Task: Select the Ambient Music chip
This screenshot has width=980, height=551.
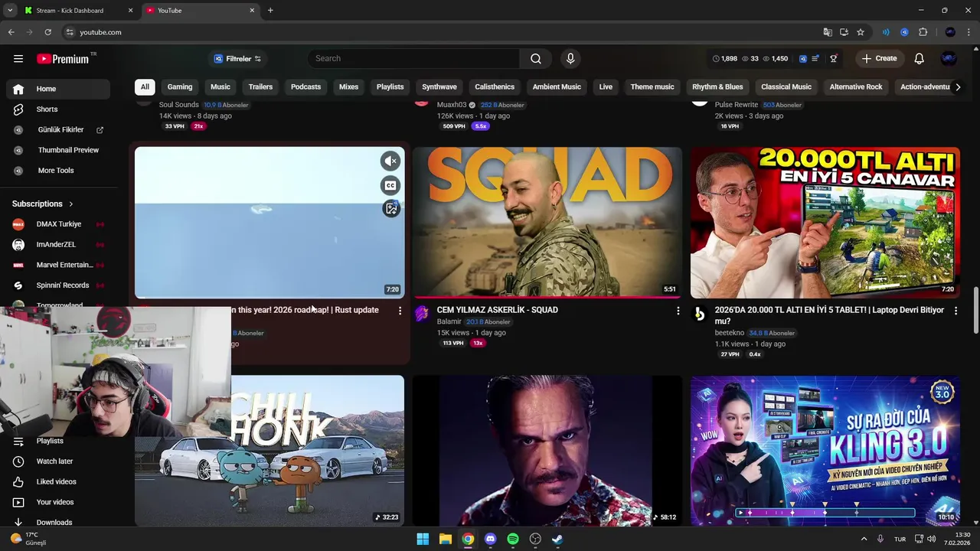Action: pos(557,86)
